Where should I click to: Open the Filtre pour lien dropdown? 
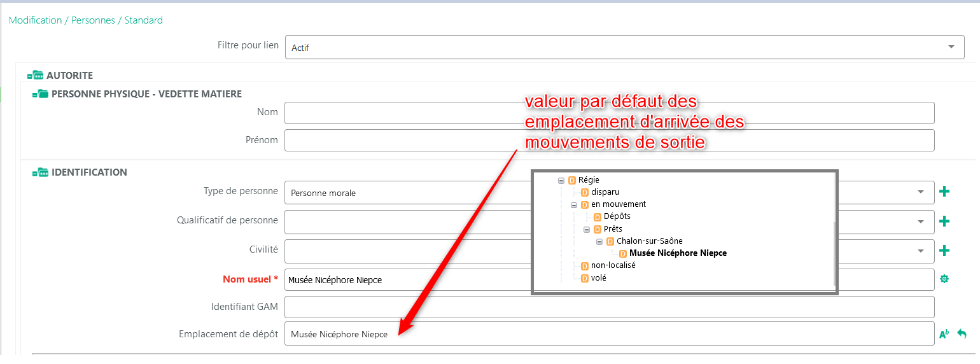point(951,47)
